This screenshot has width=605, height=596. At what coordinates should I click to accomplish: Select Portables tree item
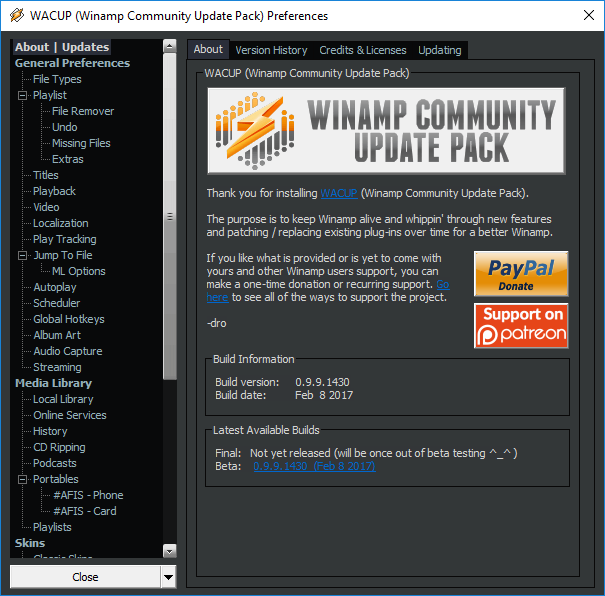pos(56,480)
